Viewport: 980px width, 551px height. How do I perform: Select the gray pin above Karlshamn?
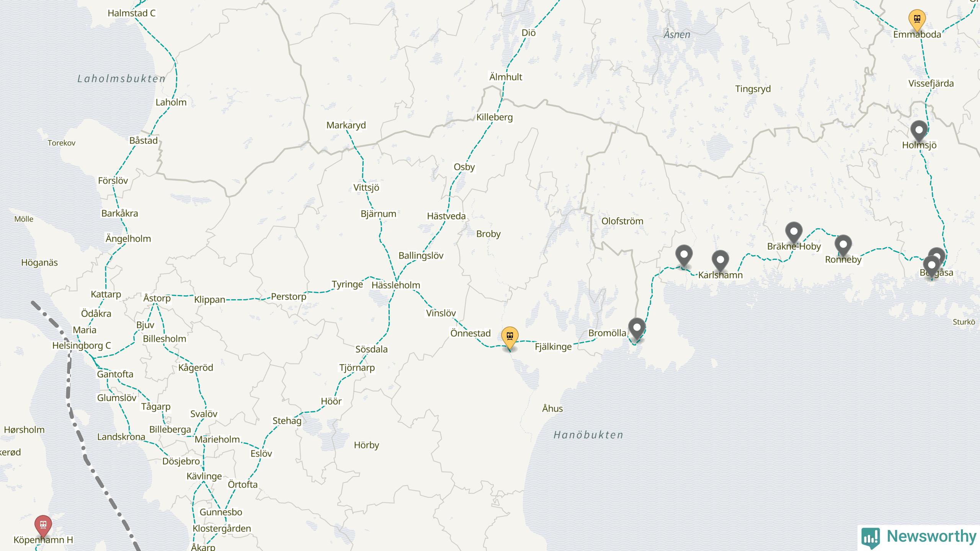[x=720, y=261]
